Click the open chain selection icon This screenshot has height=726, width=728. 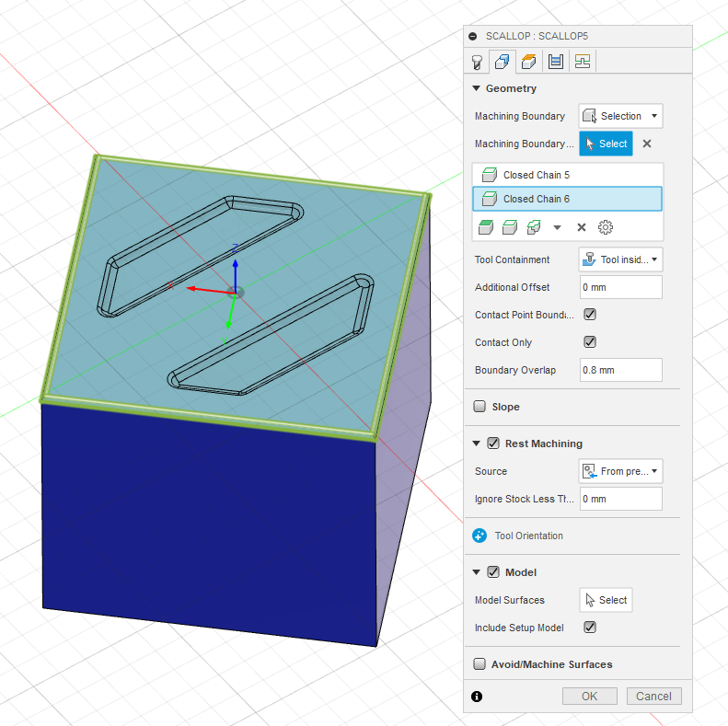(x=510, y=227)
